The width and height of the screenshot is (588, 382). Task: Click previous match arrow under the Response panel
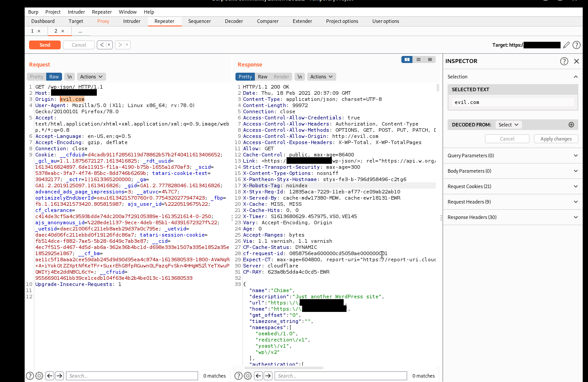pos(258,375)
